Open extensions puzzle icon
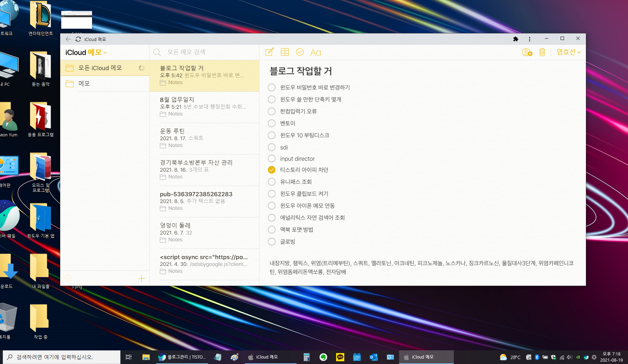This screenshot has height=364, width=628. pos(516,39)
